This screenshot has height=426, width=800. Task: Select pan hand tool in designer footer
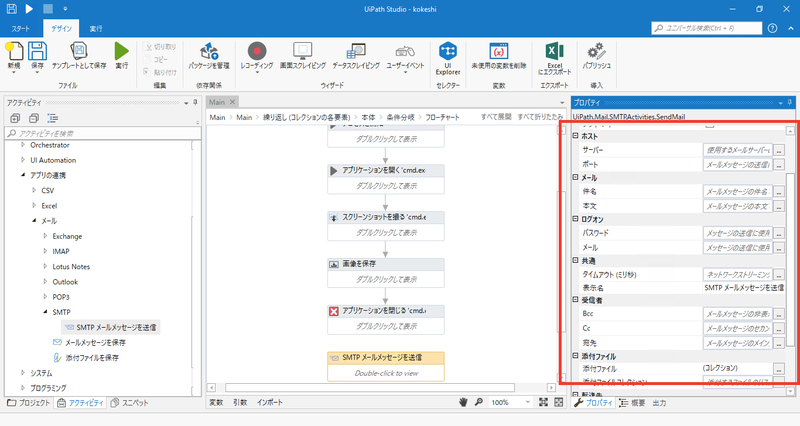click(463, 403)
